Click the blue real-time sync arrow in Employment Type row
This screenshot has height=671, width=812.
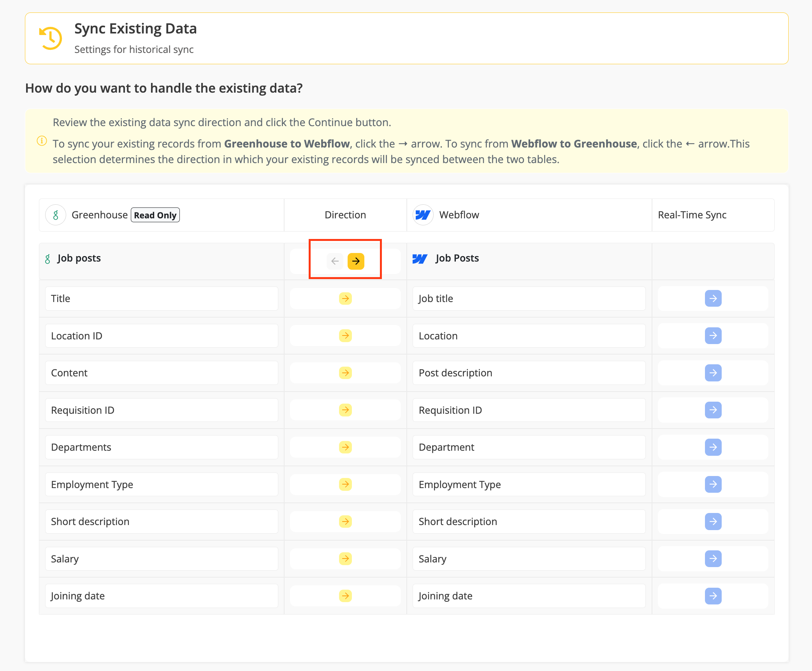(x=713, y=484)
